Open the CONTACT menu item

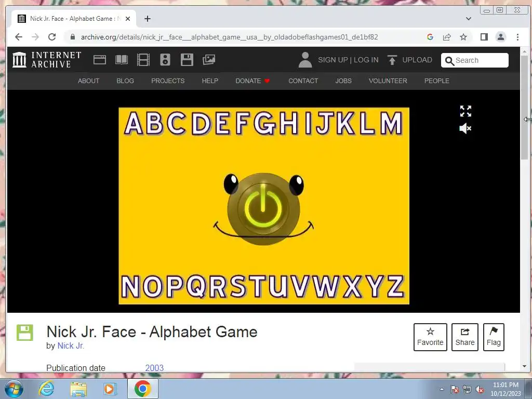(x=303, y=81)
